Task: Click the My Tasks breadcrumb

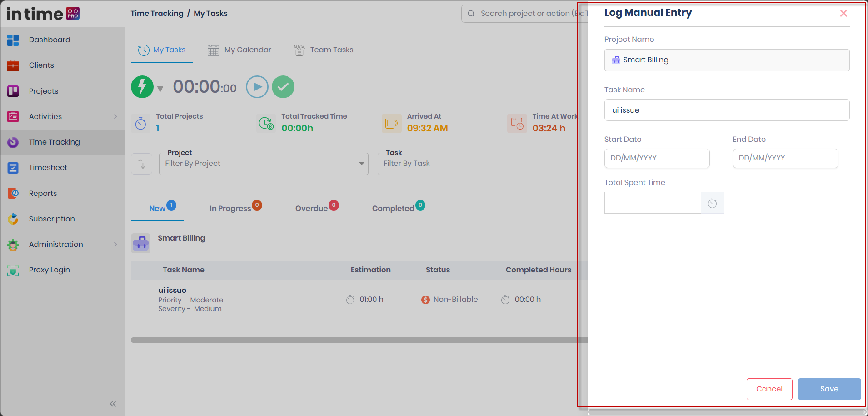Action: (210, 14)
